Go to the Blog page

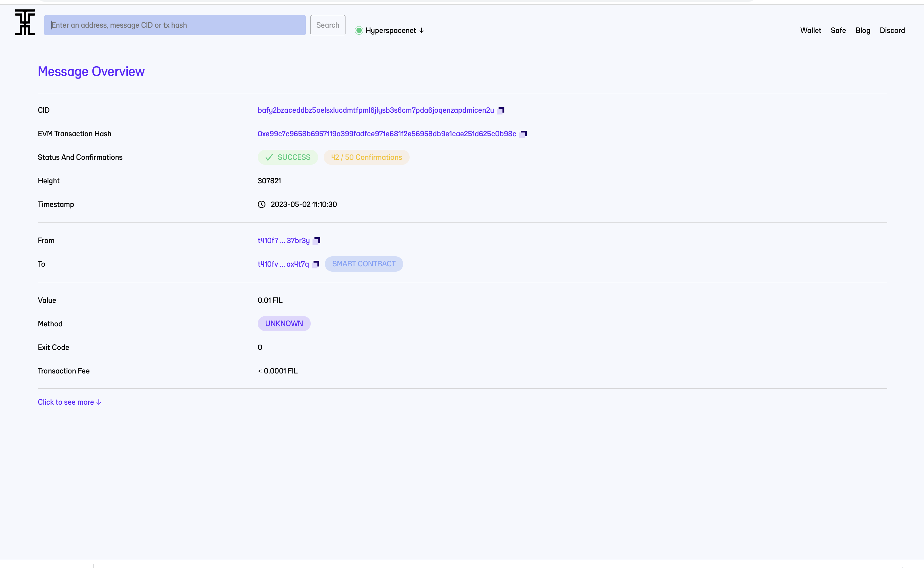click(x=862, y=30)
